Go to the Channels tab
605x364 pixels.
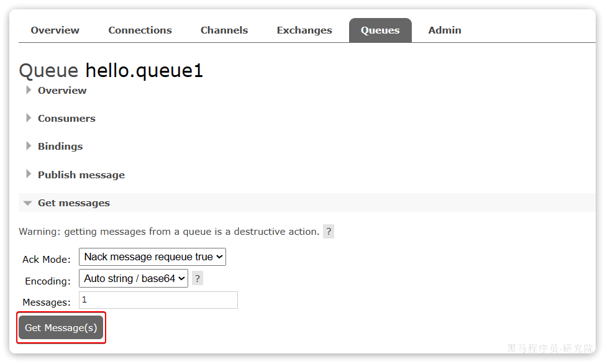tap(224, 30)
